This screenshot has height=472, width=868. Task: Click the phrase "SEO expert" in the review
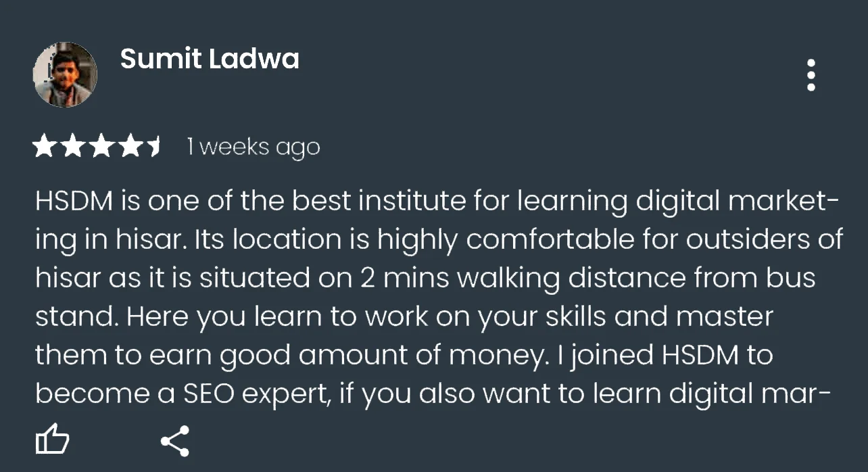tap(257, 394)
